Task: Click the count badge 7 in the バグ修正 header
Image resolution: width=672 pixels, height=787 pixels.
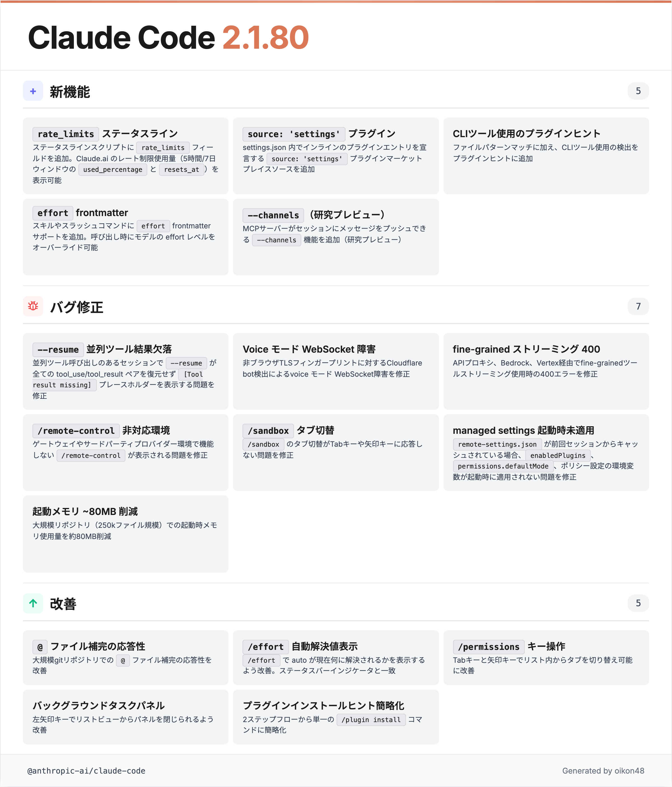Action: click(638, 306)
